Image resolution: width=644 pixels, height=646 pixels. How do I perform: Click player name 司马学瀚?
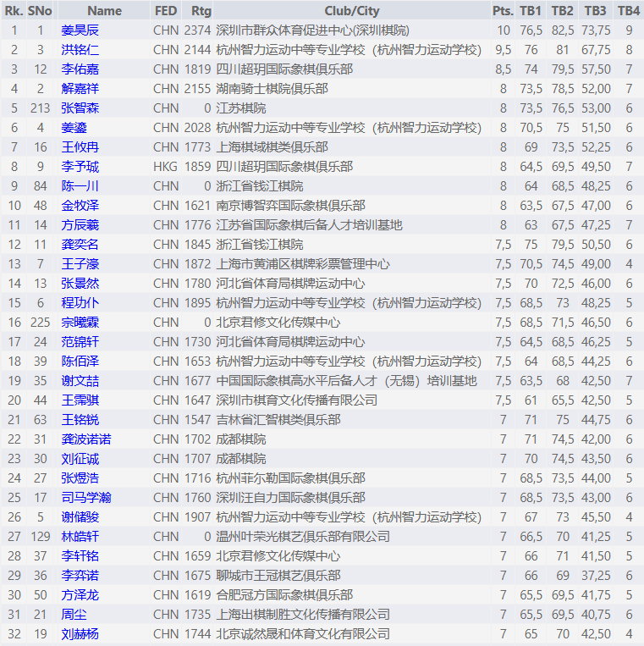click(x=85, y=497)
